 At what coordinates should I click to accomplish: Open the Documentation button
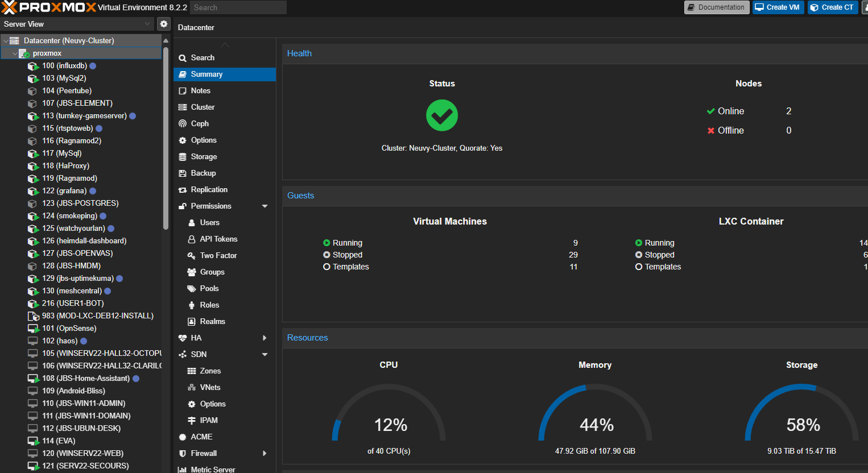[x=716, y=7]
